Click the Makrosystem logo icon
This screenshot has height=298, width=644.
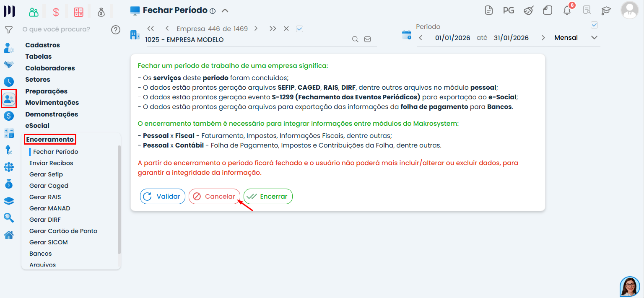[9, 11]
